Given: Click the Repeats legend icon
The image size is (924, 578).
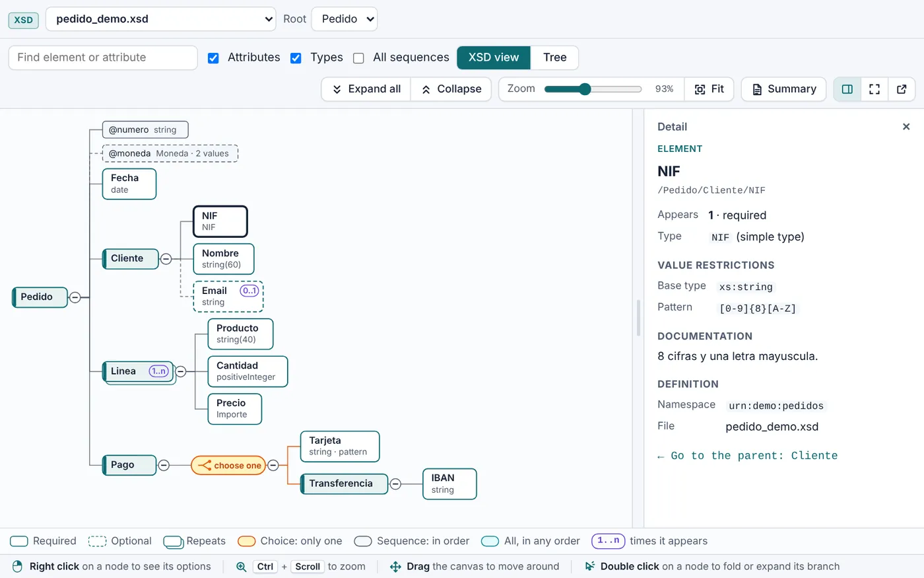Looking at the screenshot, I should (x=174, y=542).
